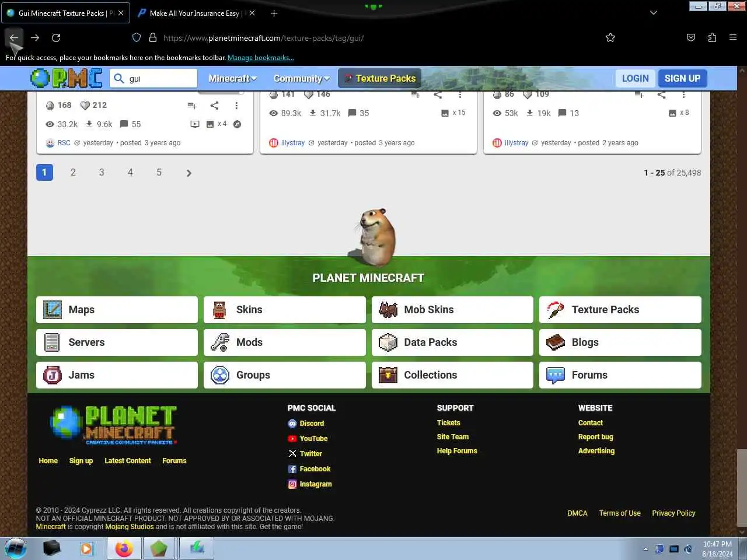Show hidden system tray icons
Viewport: 747px width, 560px height.
[x=645, y=549]
